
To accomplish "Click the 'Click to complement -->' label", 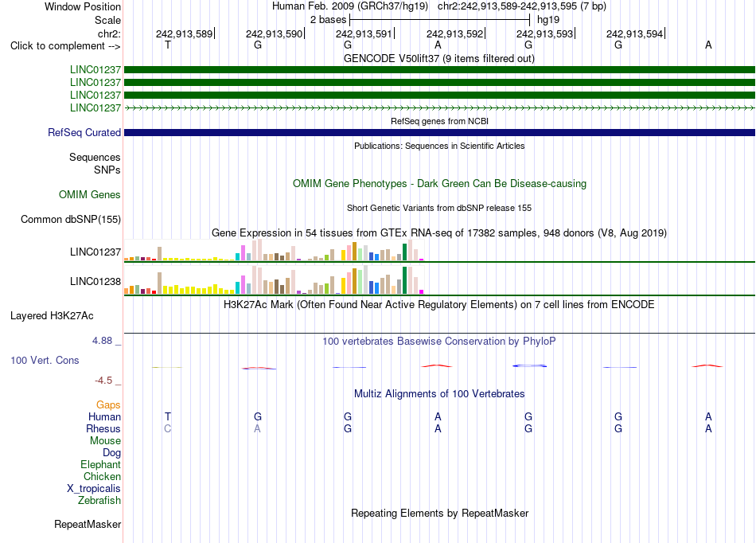I will click(x=65, y=46).
